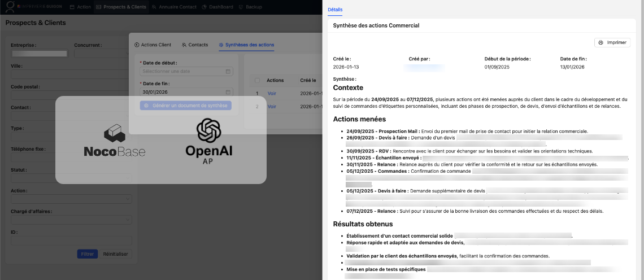The image size is (644, 280).
Task: Open the Action menu item
Action: tap(80, 7)
